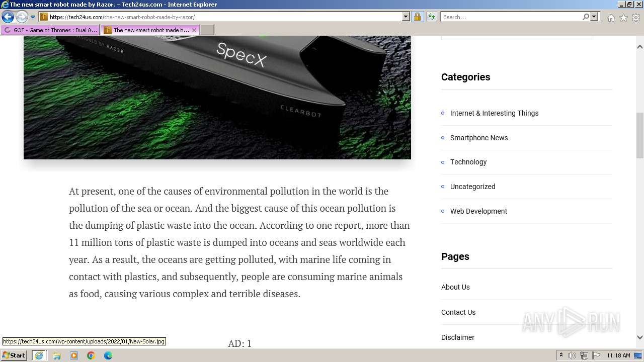Image resolution: width=644 pixels, height=362 pixels.
Task: Click the vertical scrollbar thumb
Action: point(640,136)
